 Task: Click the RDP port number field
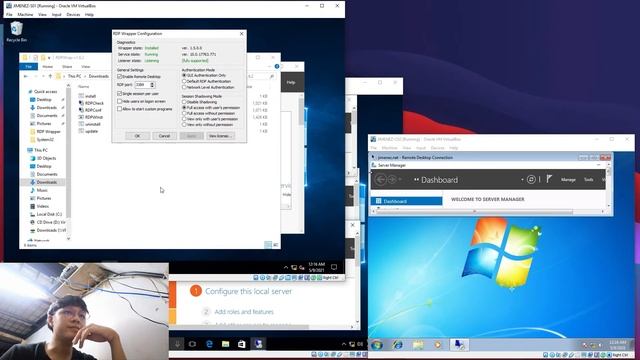pos(142,84)
